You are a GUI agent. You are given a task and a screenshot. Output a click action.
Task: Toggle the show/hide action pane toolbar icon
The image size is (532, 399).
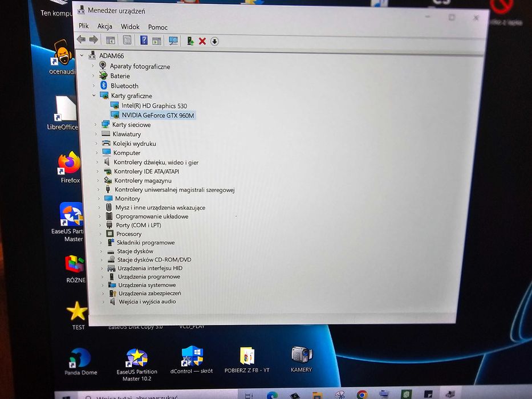[156, 41]
